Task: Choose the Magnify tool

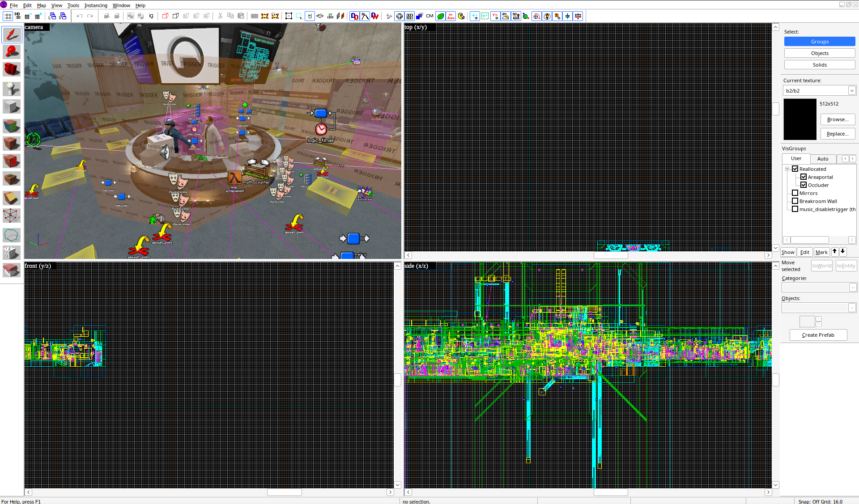Action: [x=12, y=52]
